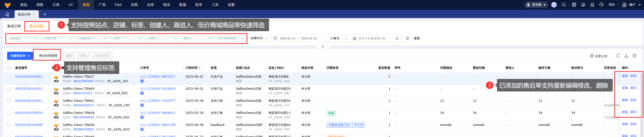Click the batch search input field
The height and width of the screenshot is (137, 644).
click(x=374, y=38)
